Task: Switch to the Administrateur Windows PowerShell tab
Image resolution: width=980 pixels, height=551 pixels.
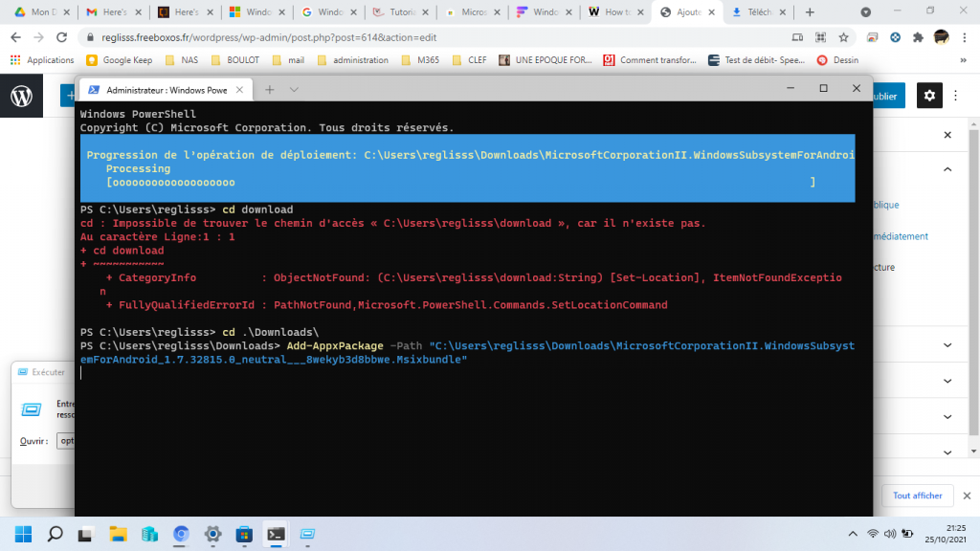Action: (x=165, y=90)
